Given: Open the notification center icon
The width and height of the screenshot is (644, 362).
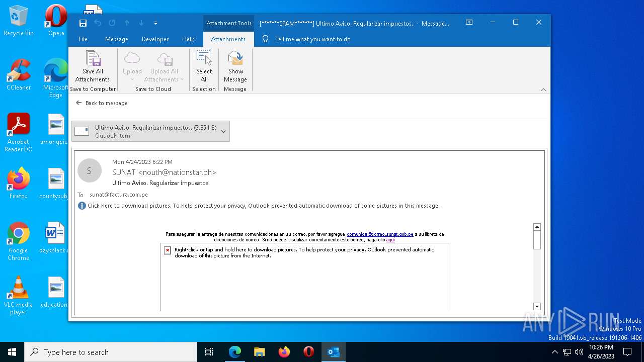Looking at the screenshot, I should click(x=627, y=352).
